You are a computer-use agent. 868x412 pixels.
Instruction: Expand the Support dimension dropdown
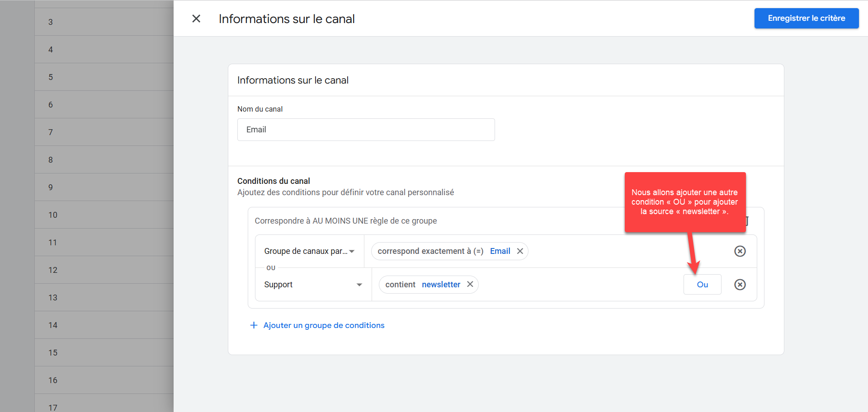pos(313,285)
